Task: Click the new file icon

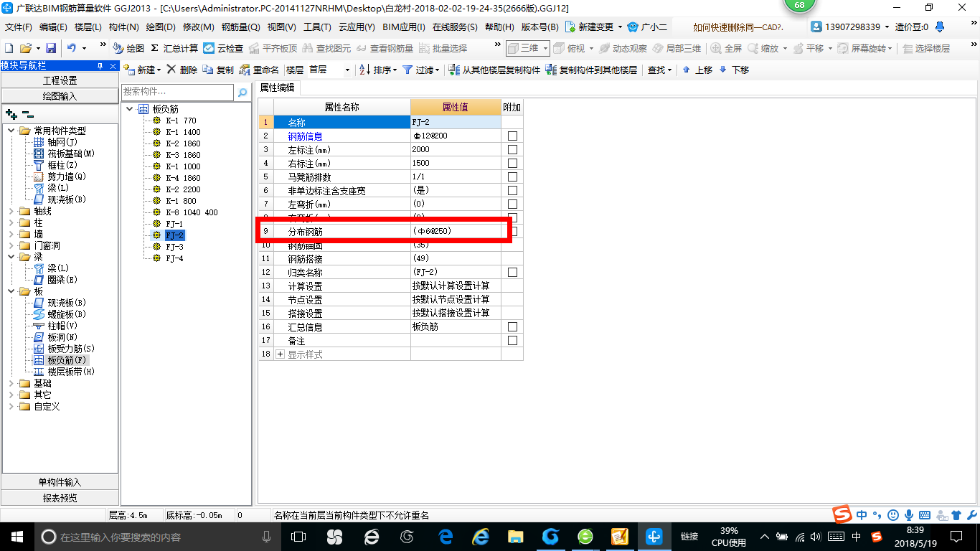Action: pyautogui.click(x=9, y=48)
